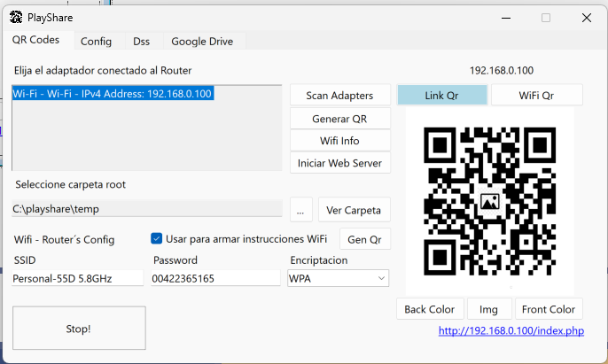The width and height of the screenshot is (608, 364).
Task: Close the PlayShare window
Action: coord(587,18)
